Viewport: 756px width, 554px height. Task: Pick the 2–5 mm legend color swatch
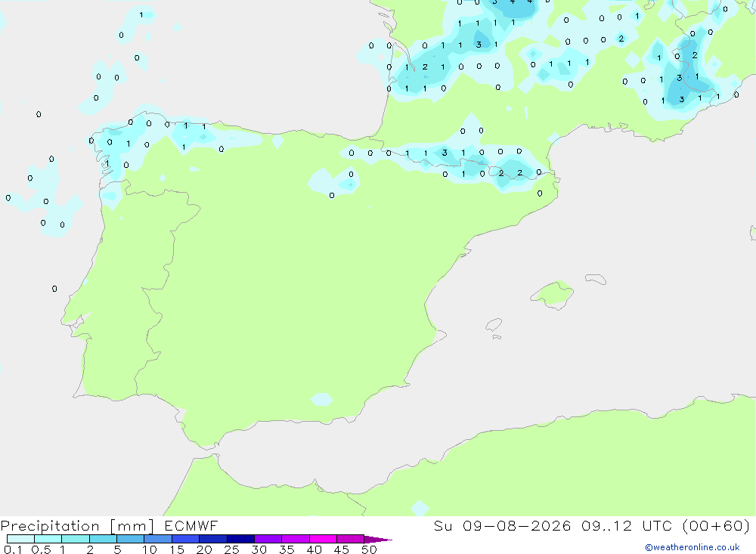(x=103, y=539)
